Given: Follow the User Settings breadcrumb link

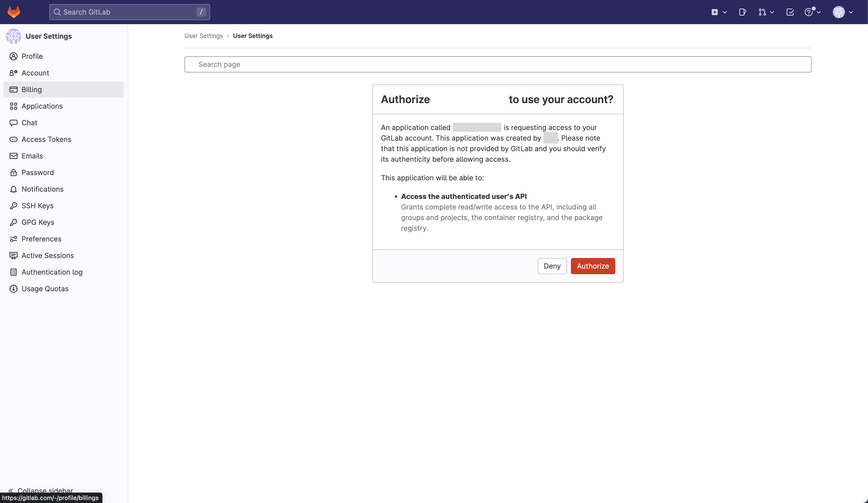Looking at the screenshot, I should (x=203, y=35).
